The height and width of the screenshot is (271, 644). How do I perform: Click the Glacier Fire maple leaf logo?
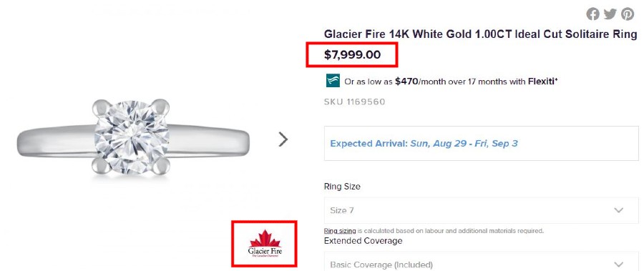[265, 244]
